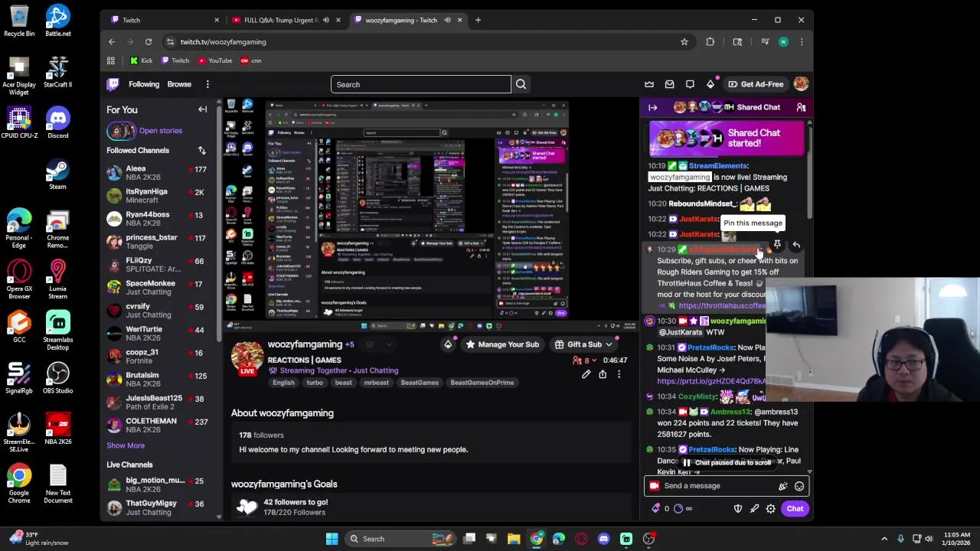
Task: Open moderator shield tools icon
Action: coord(738,509)
